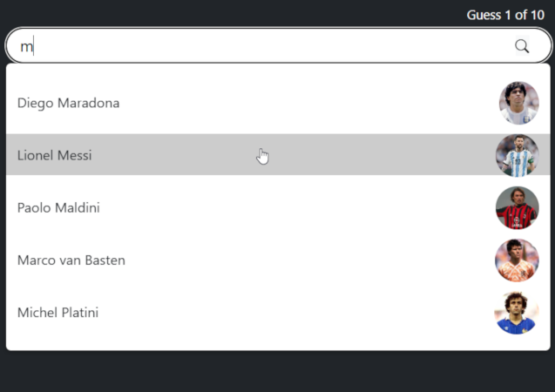Choose the Michel Platini name option
This screenshot has height=392, width=555.
tap(58, 313)
